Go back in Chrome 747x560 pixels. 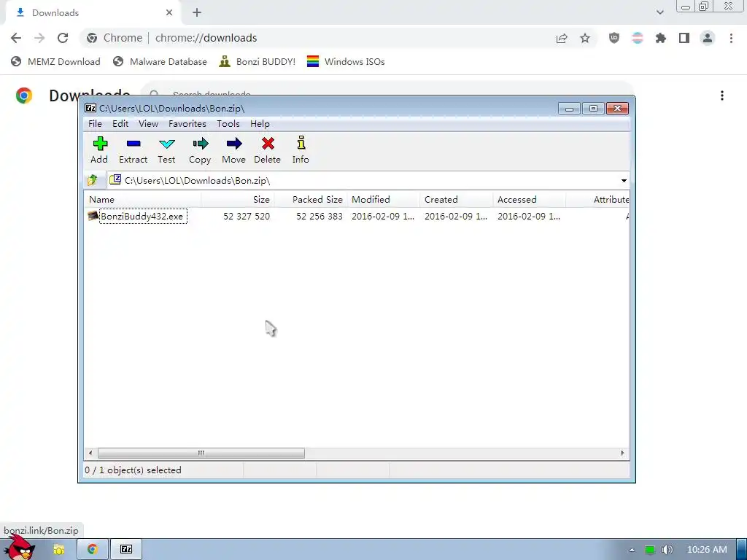click(16, 38)
